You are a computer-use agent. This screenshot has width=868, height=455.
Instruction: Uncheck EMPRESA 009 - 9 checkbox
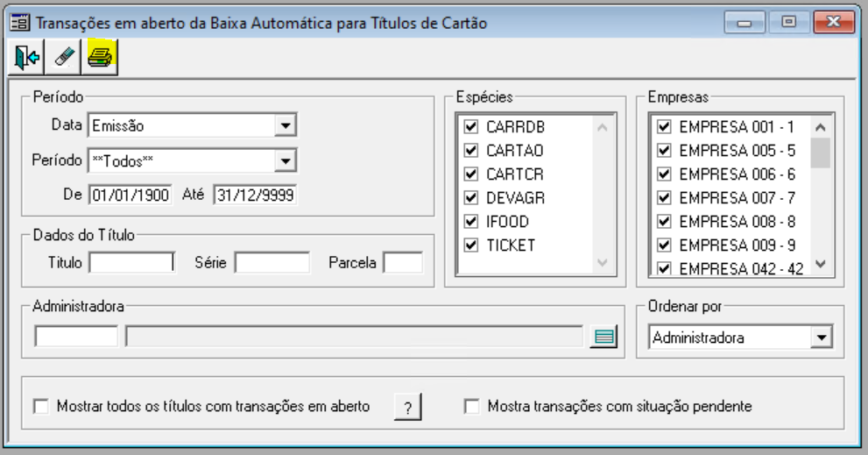point(664,245)
